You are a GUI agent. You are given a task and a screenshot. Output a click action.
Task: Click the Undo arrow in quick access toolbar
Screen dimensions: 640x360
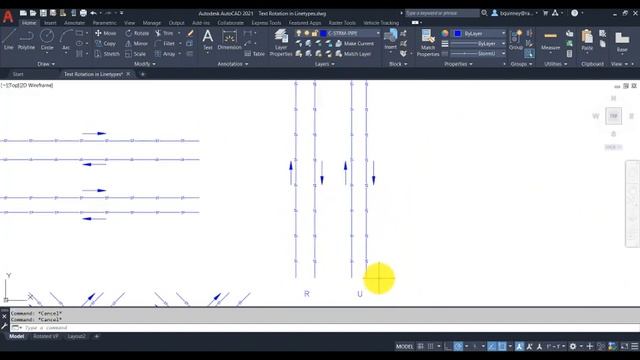click(93, 13)
